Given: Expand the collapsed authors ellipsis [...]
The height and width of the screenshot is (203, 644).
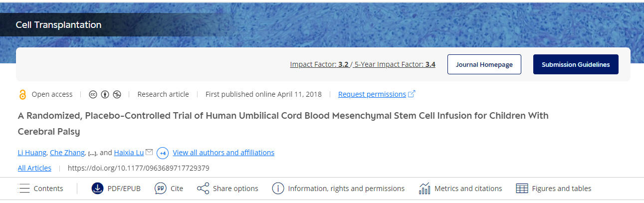Looking at the screenshot, I should point(92,153).
